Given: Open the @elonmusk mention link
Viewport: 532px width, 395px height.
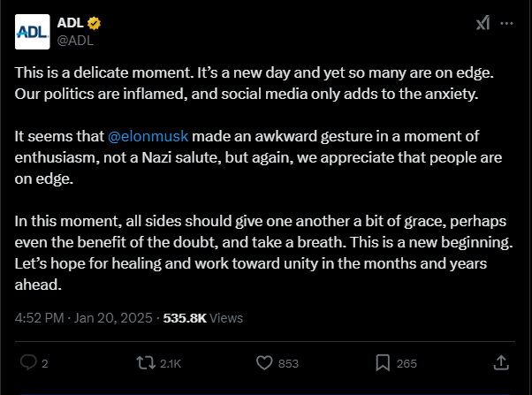Looking at the screenshot, I should [x=148, y=137].
